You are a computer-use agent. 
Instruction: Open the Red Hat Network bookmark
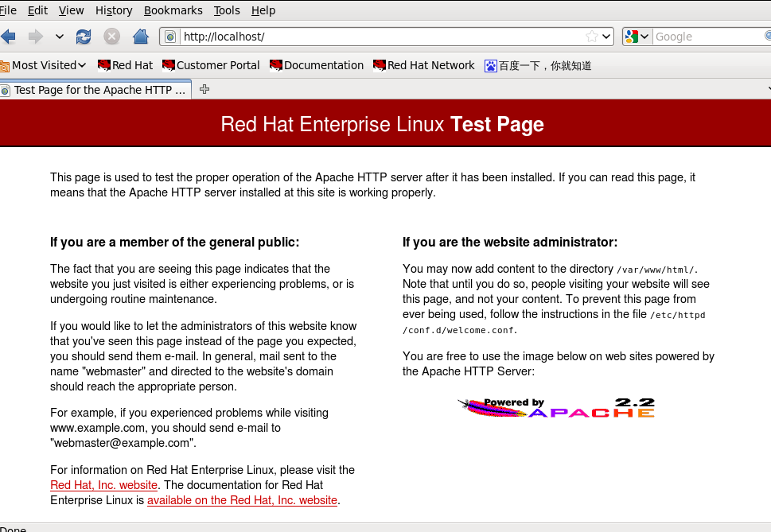[424, 65]
